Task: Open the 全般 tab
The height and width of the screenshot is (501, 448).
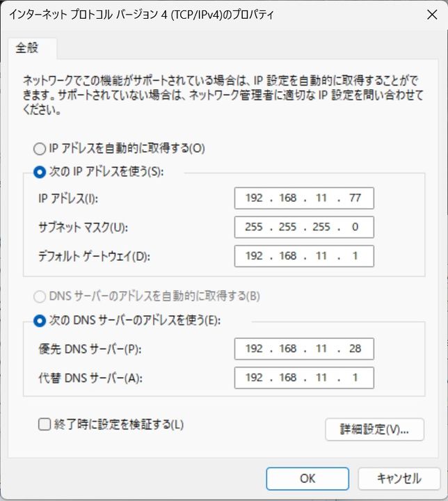Action: [27, 48]
